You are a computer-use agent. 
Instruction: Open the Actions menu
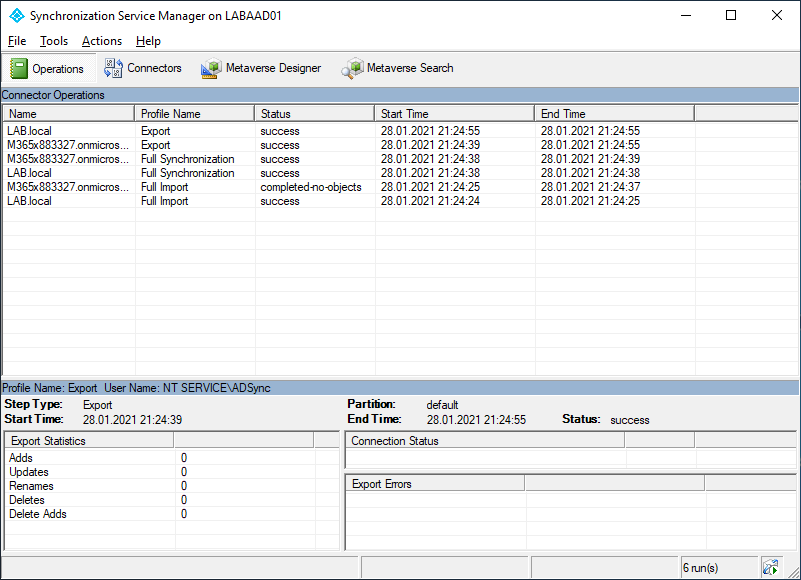pyautogui.click(x=102, y=41)
